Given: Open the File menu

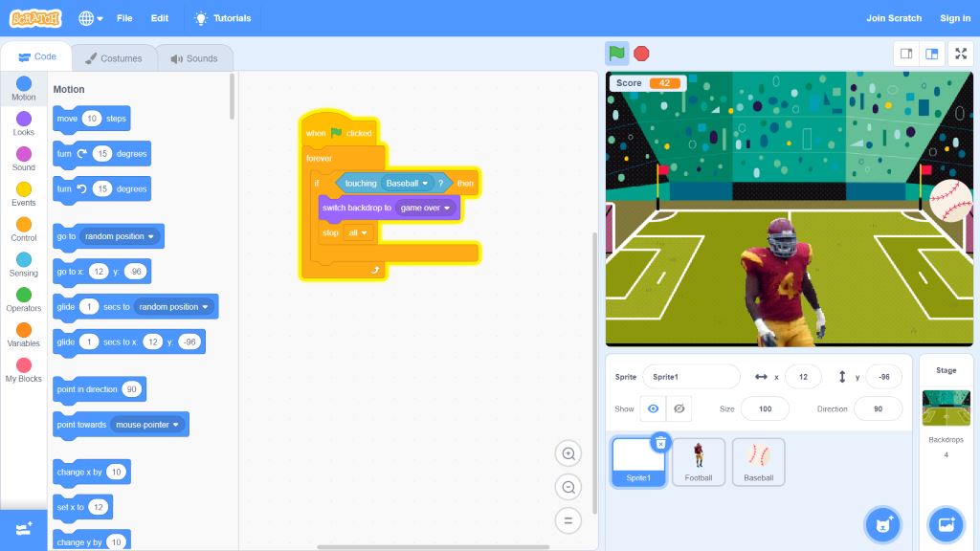Looking at the screenshot, I should point(124,18).
